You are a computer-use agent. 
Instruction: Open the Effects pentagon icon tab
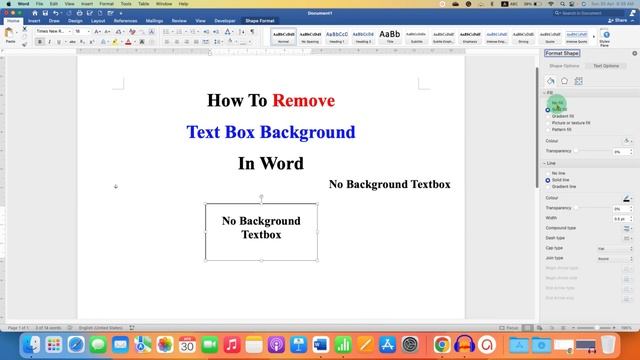(x=564, y=81)
